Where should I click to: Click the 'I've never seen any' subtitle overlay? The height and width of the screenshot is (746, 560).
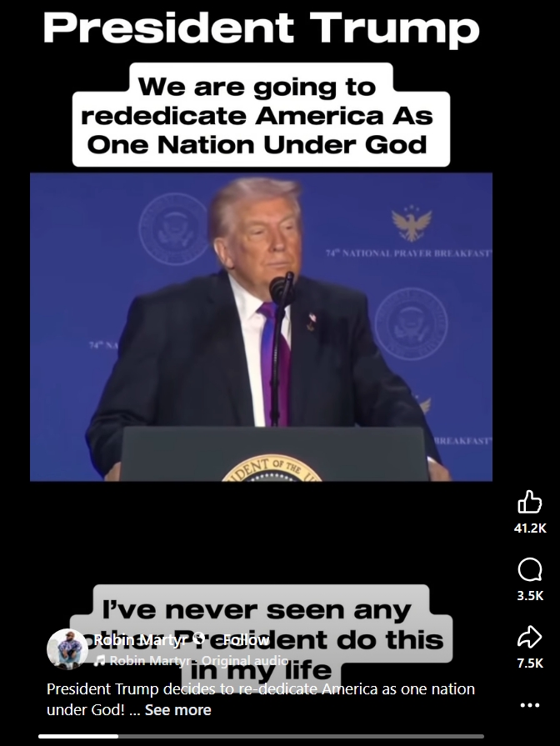tap(257, 610)
